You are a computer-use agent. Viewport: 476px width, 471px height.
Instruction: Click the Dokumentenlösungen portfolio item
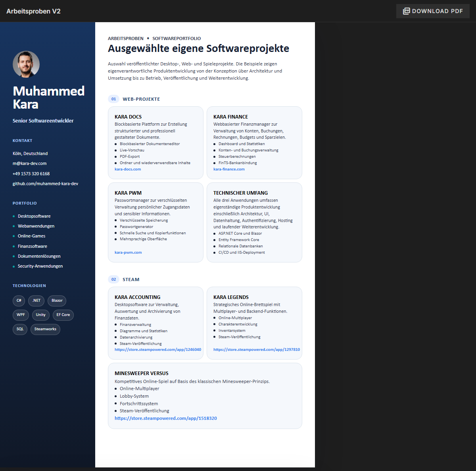coord(39,256)
